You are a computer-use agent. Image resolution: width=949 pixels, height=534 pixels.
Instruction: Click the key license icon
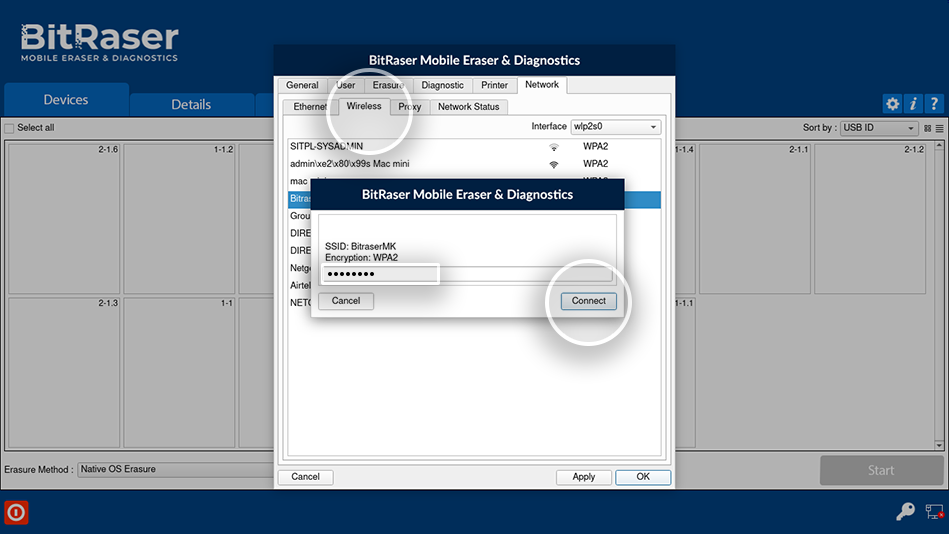(905, 512)
